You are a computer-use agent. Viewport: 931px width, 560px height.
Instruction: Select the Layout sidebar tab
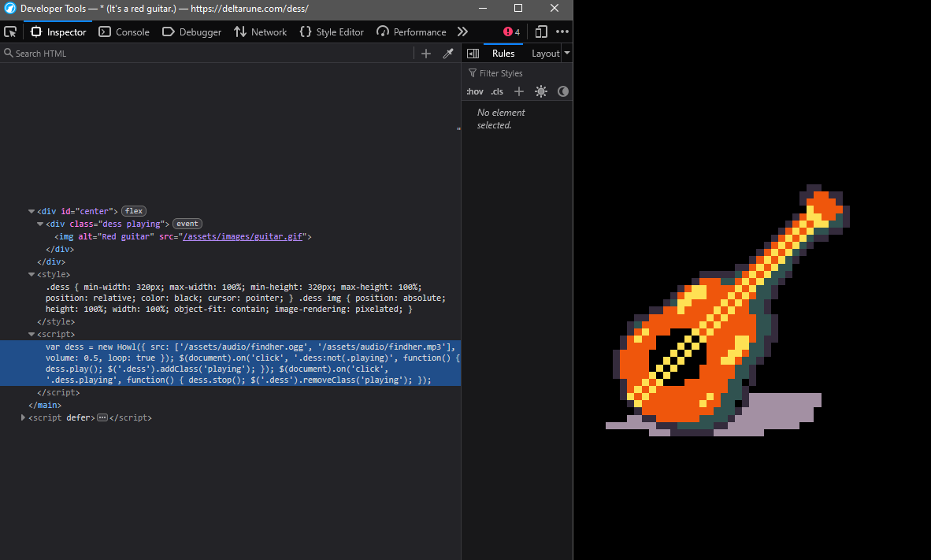545,54
